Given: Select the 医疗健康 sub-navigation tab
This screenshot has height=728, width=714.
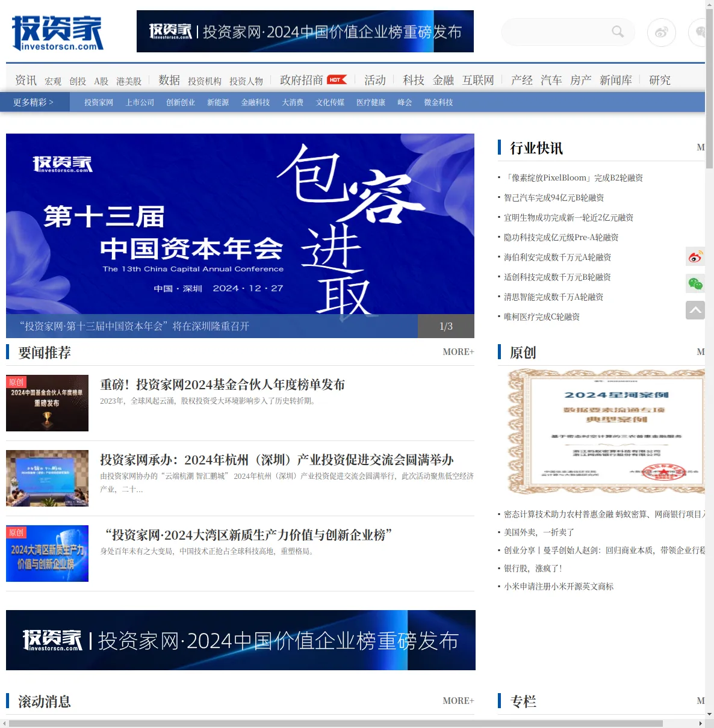Looking at the screenshot, I should pos(371,102).
